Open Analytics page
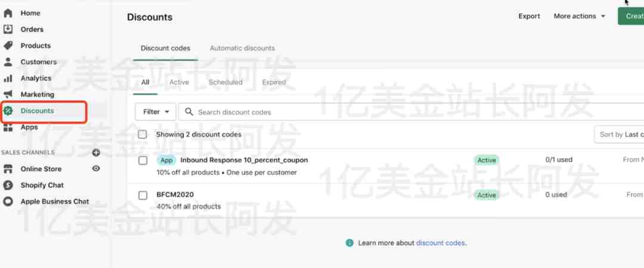Screen dimensions: 644x268 point(36,78)
